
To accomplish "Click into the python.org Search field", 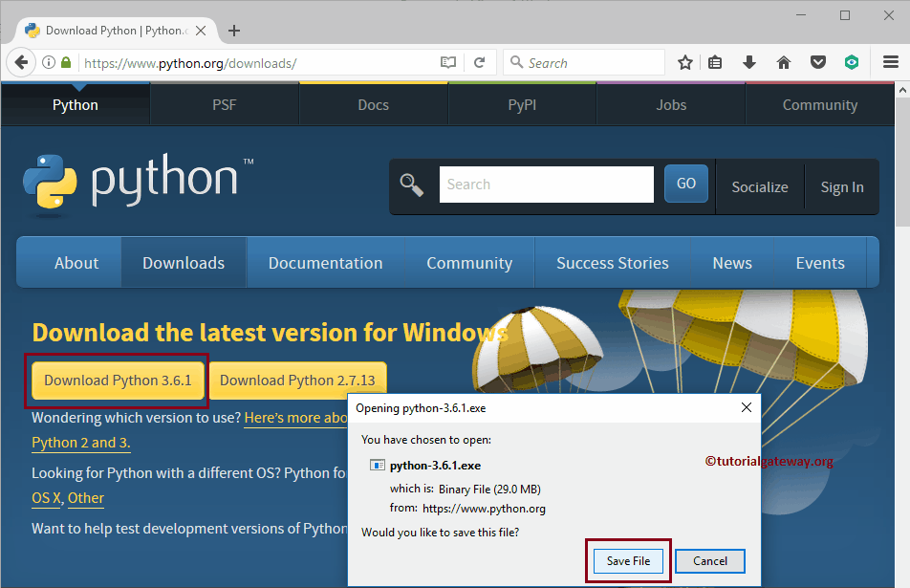I will [x=546, y=185].
